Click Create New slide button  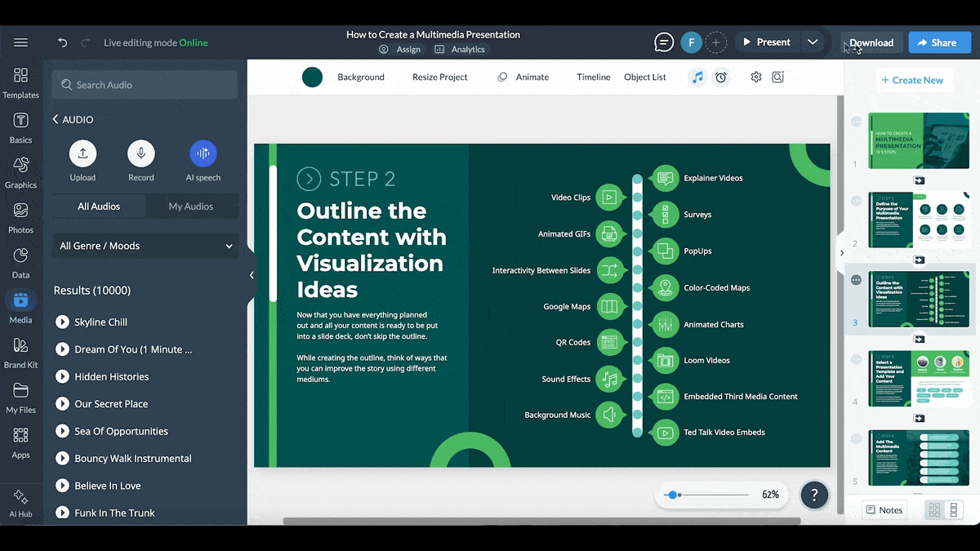[x=911, y=80]
